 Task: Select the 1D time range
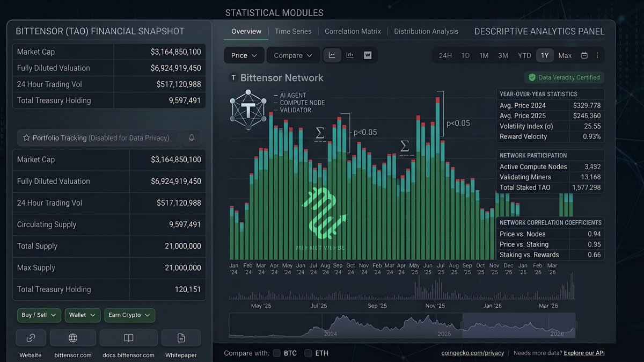pyautogui.click(x=465, y=55)
